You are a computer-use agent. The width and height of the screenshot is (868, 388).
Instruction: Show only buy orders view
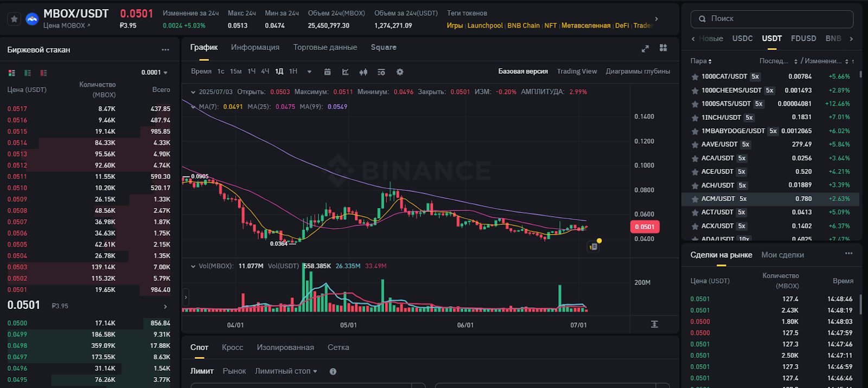pos(28,73)
